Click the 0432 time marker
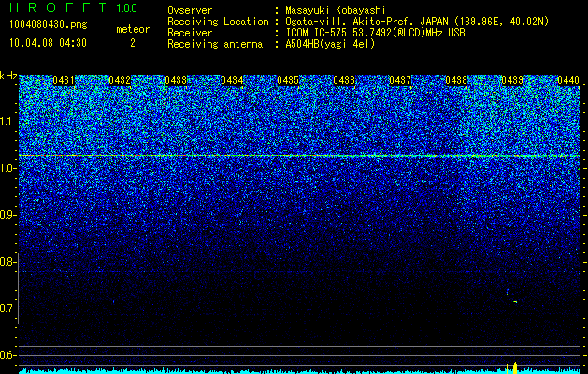This screenshot has height=374, width=588. tap(120, 80)
